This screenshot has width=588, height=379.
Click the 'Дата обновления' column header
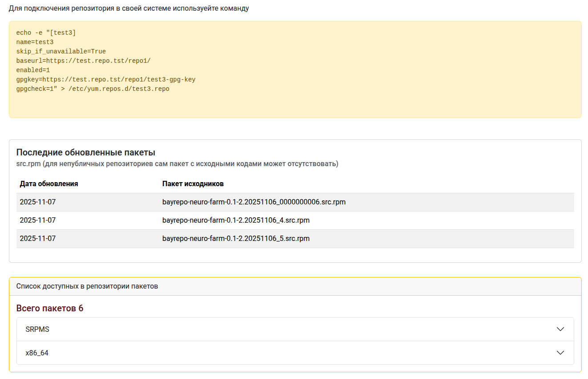[x=49, y=184]
